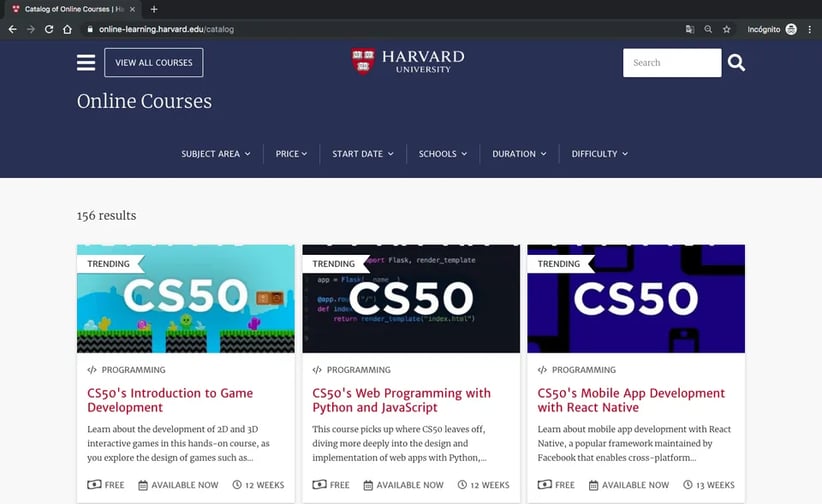Click the calendar icon on Game Development card
The height and width of the screenshot is (504, 822).
143,485
